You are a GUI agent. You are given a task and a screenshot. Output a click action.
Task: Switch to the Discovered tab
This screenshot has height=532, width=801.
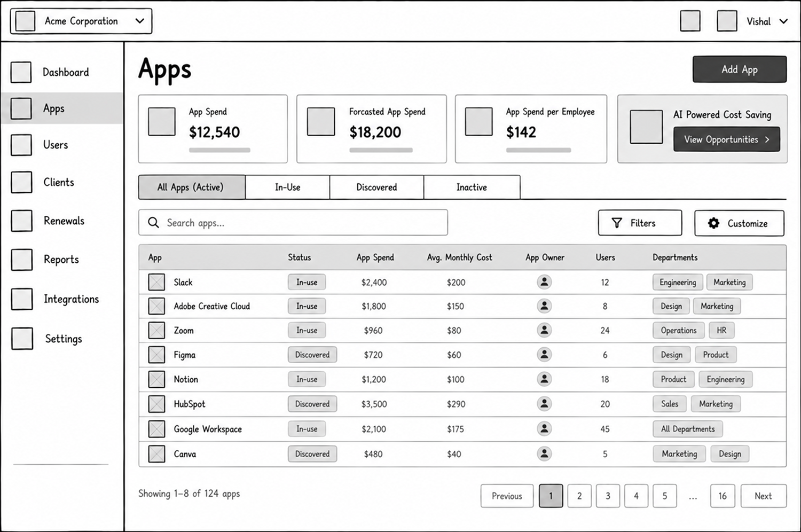pyautogui.click(x=376, y=187)
